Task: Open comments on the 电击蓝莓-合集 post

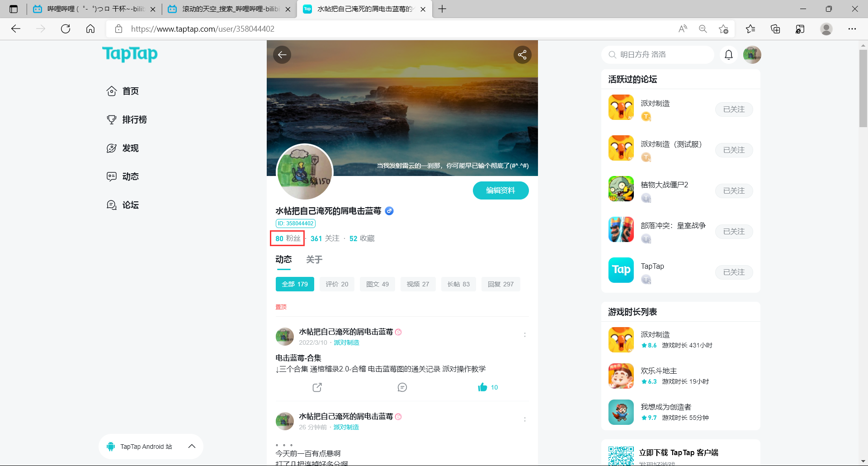Action: point(402,387)
